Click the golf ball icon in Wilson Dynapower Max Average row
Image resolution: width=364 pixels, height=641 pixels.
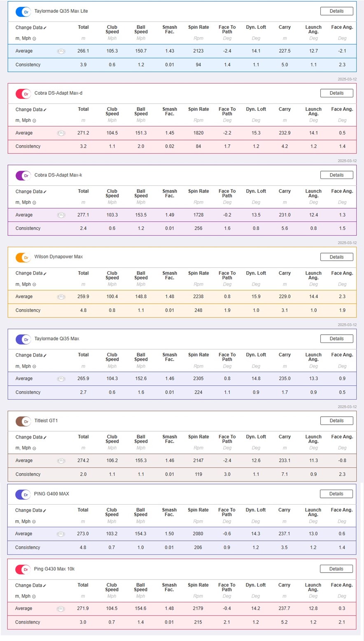(61, 297)
